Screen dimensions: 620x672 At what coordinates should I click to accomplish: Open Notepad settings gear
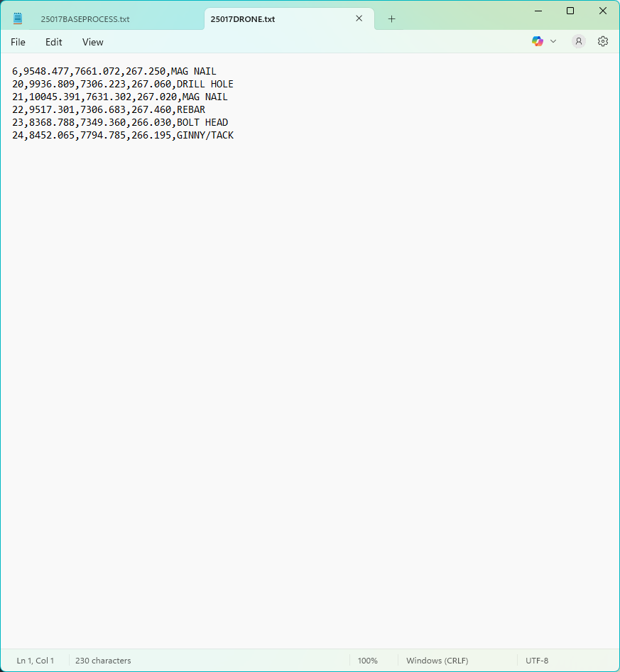pos(603,41)
